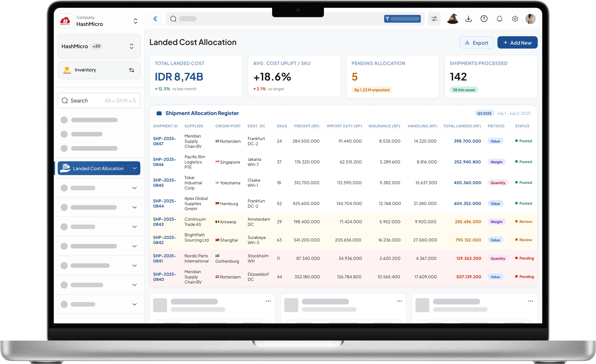
Task: Open notifications bell icon
Action: pyautogui.click(x=499, y=19)
